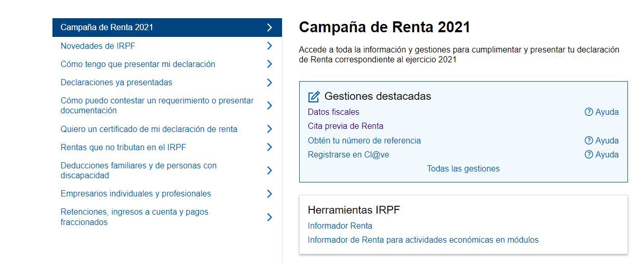Expand the Novedades de IRPF chevron

(x=269, y=46)
